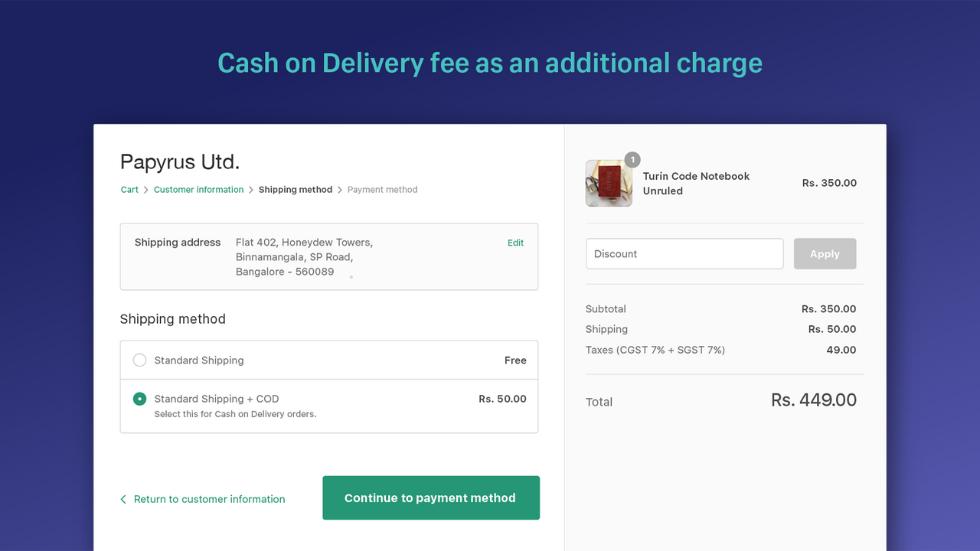Click the chevron before Payment method breadcrumb
980x551 pixels.
pyautogui.click(x=340, y=189)
